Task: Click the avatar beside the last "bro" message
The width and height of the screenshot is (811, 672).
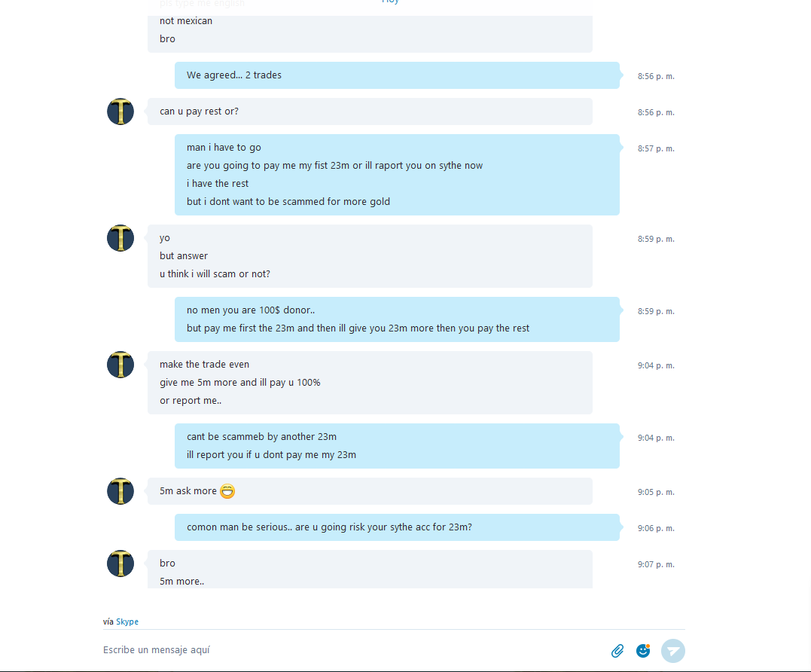Action: (x=120, y=564)
